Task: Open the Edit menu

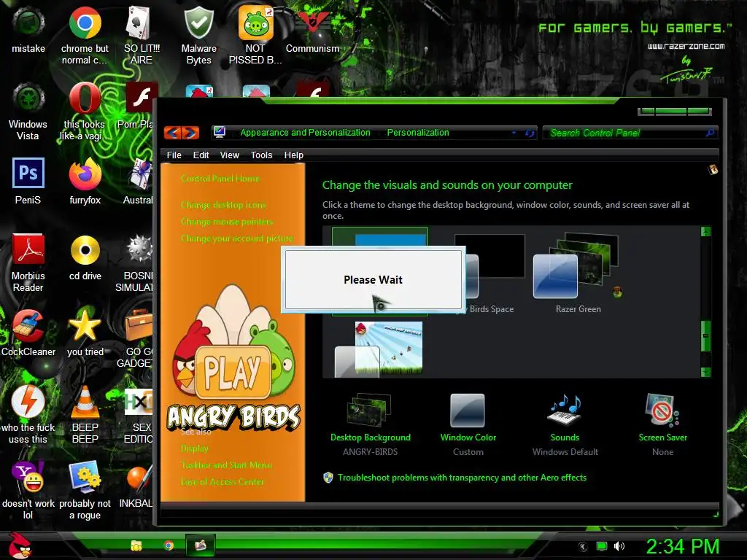Action: (x=201, y=155)
